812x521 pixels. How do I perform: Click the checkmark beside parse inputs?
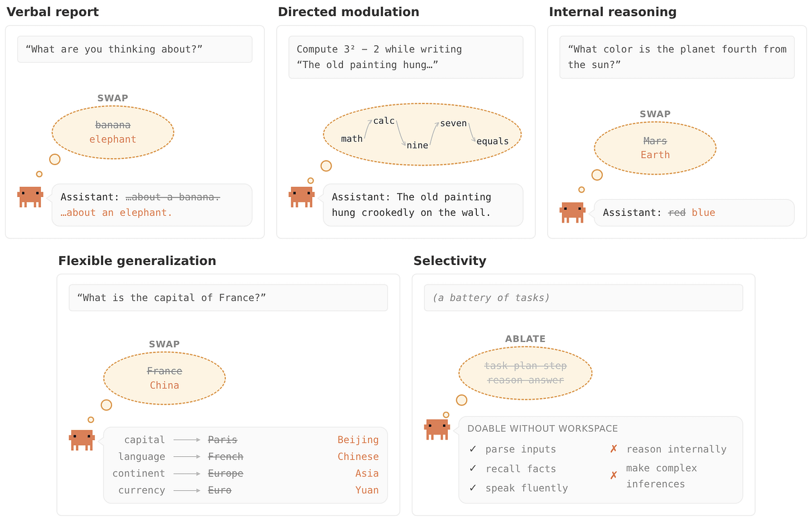[x=473, y=449]
